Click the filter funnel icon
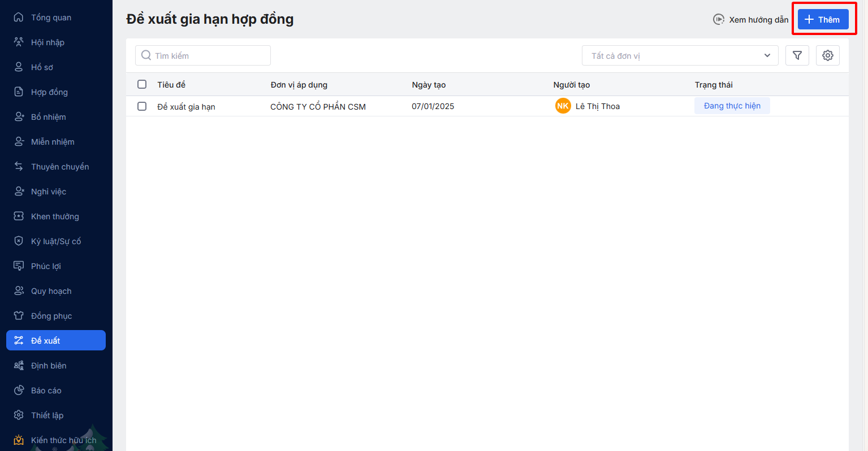 coord(797,55)
